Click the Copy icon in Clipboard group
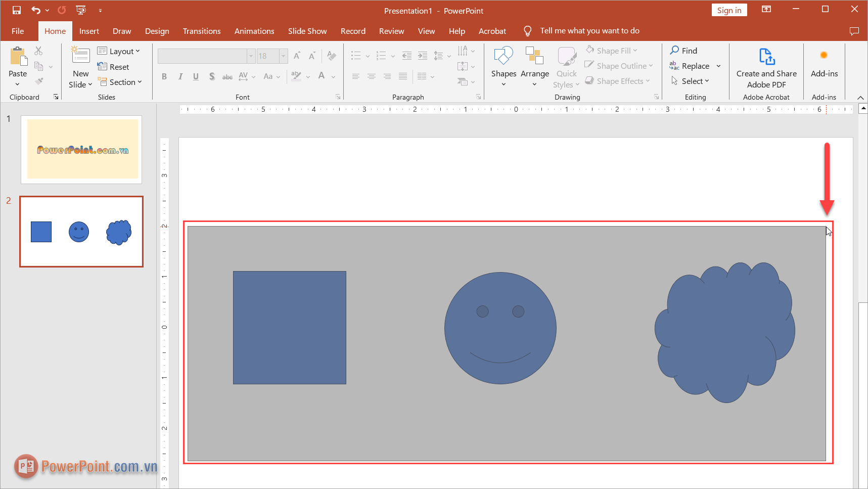868x489 pixels. click(x=39, y=66)
